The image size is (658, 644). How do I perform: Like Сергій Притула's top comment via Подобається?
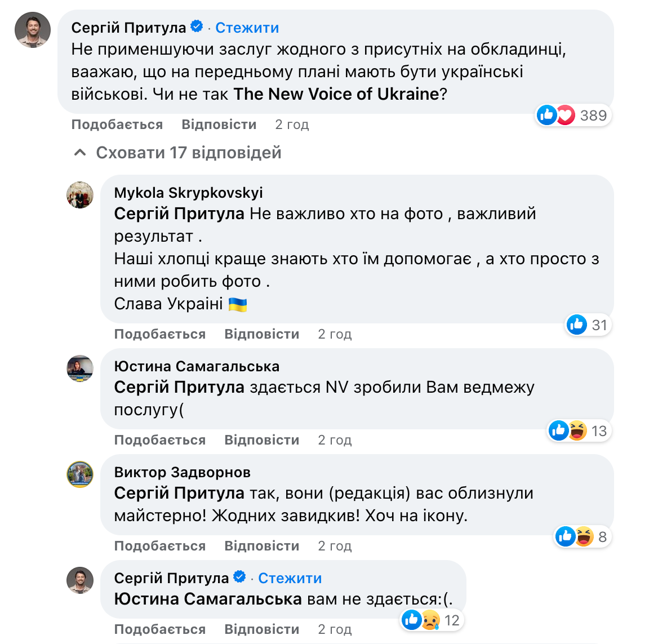pyautogui.click(x=117, y=125)
